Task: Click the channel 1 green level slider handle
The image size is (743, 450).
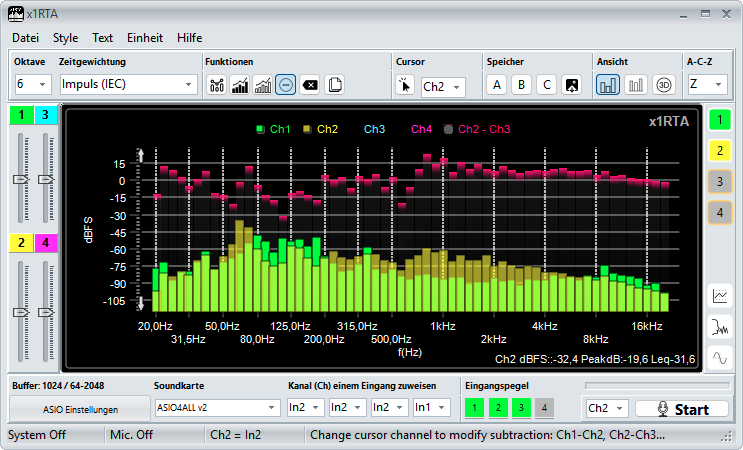Action: (x=21, y=178)
